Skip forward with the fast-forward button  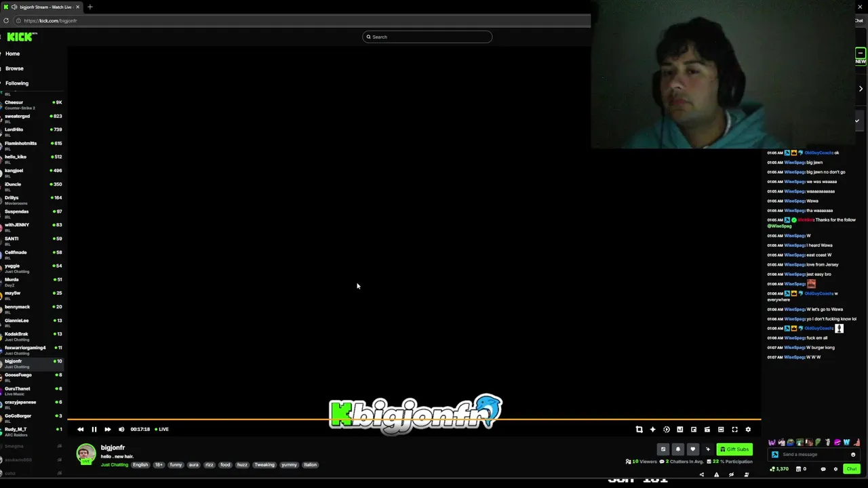tap(108, 429)
